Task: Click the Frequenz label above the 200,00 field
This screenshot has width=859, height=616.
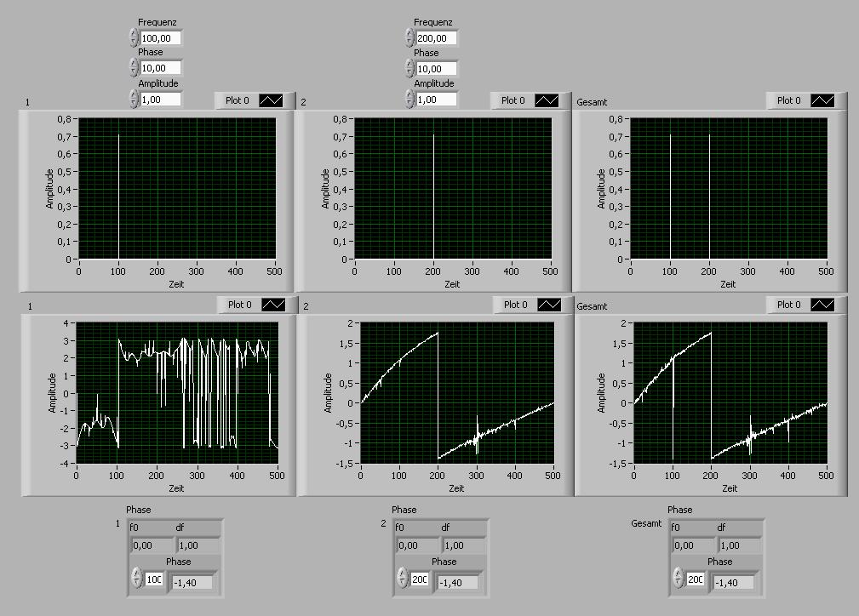Action: click(432, 22)
